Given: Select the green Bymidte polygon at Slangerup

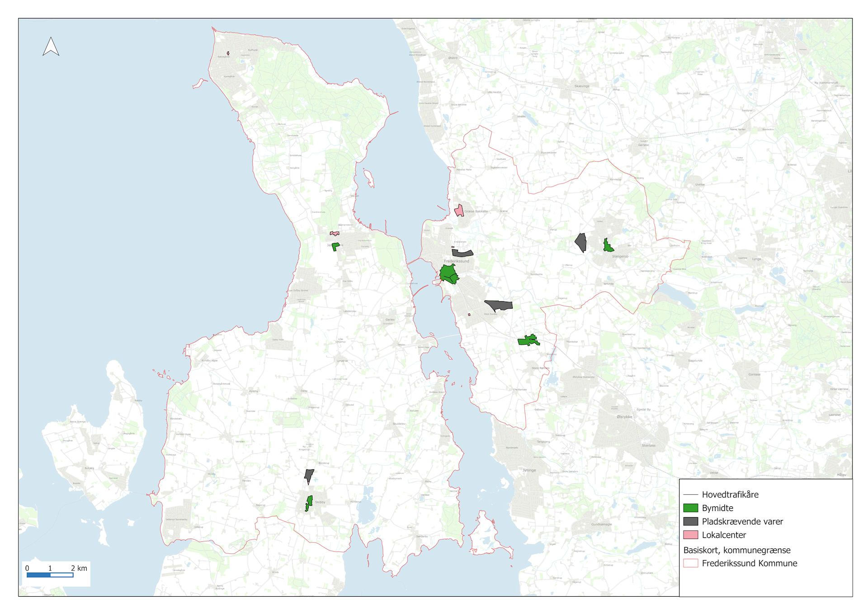Looking at the screenshot, I should tap(608, 247).
